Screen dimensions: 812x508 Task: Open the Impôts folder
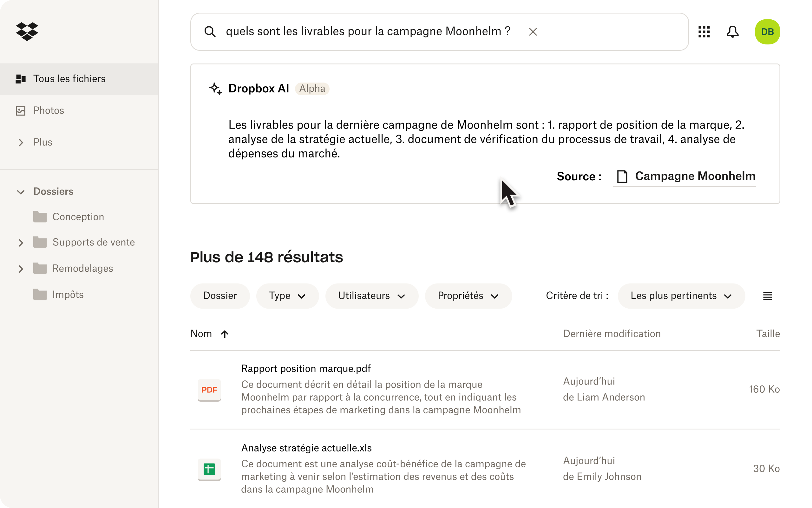pyautogui.click(x=68, y=295)
